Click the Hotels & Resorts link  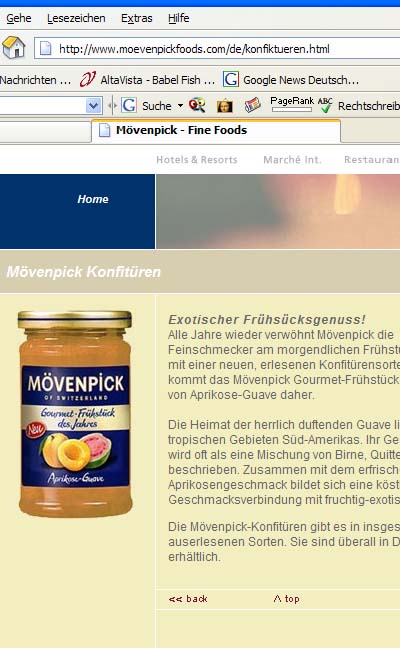click(197, 160)
